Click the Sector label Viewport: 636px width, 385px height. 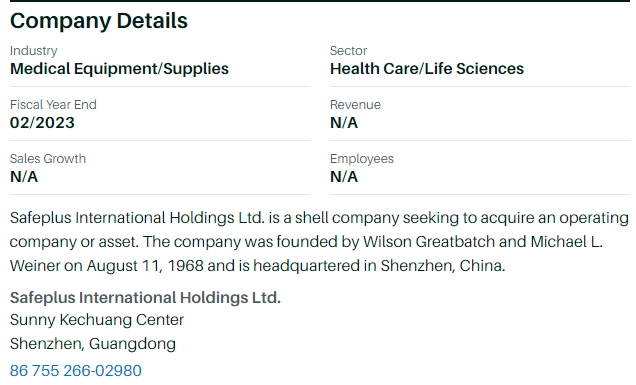348,51
